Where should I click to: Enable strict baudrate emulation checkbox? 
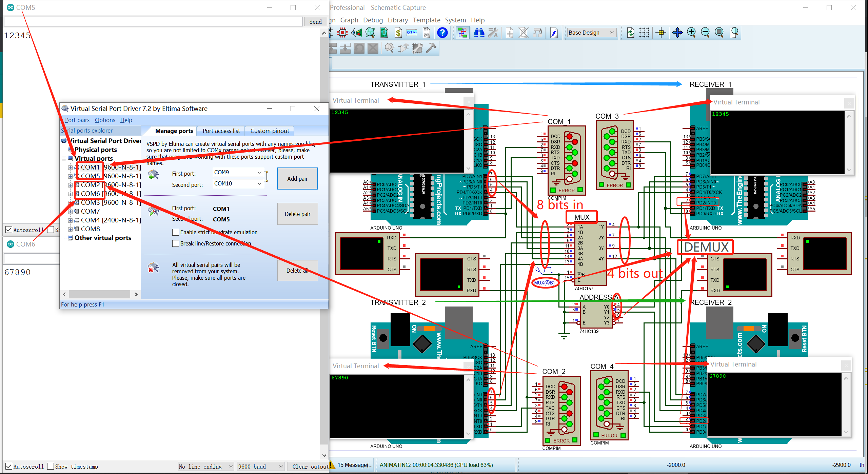[x=176, y=232]
